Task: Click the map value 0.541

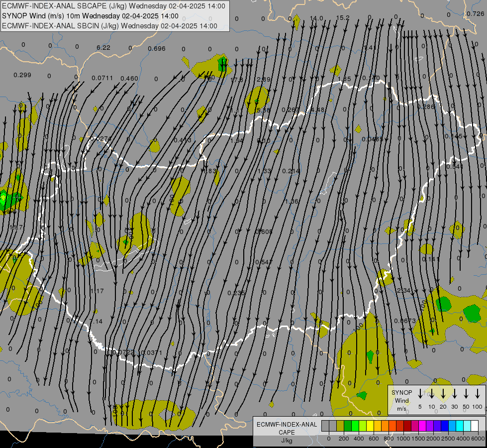Action: point(455,167)
